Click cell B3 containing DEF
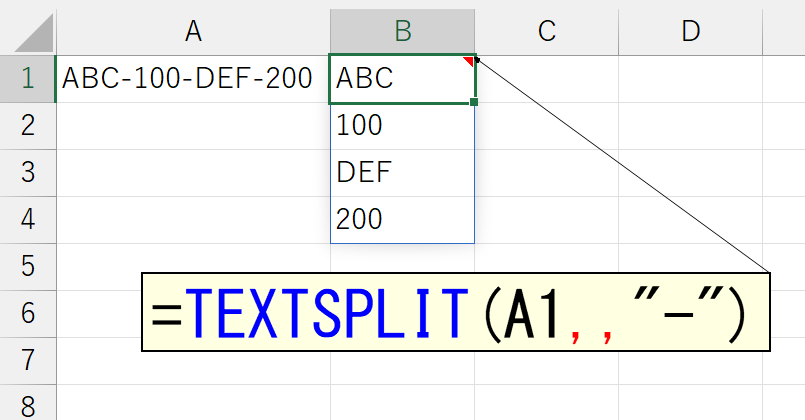The height and width of the screenshot is (420, 805). [402, 173]
